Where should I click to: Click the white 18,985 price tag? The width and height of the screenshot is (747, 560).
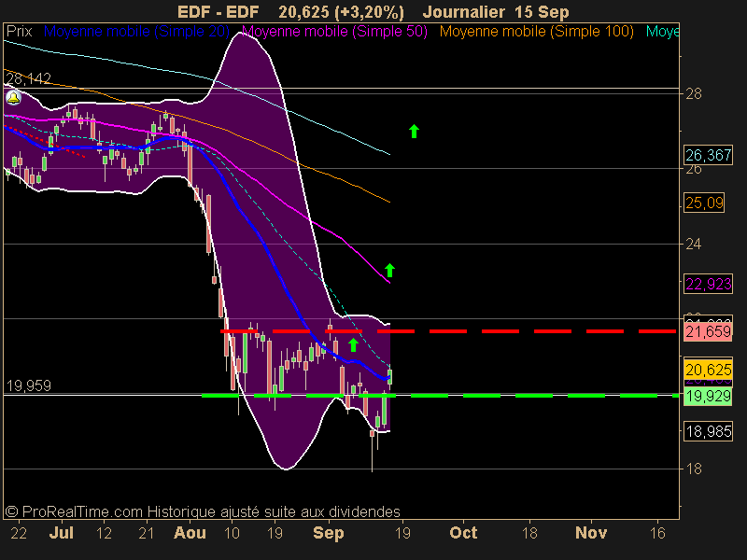pyautogui.click(x=708, y=431)
